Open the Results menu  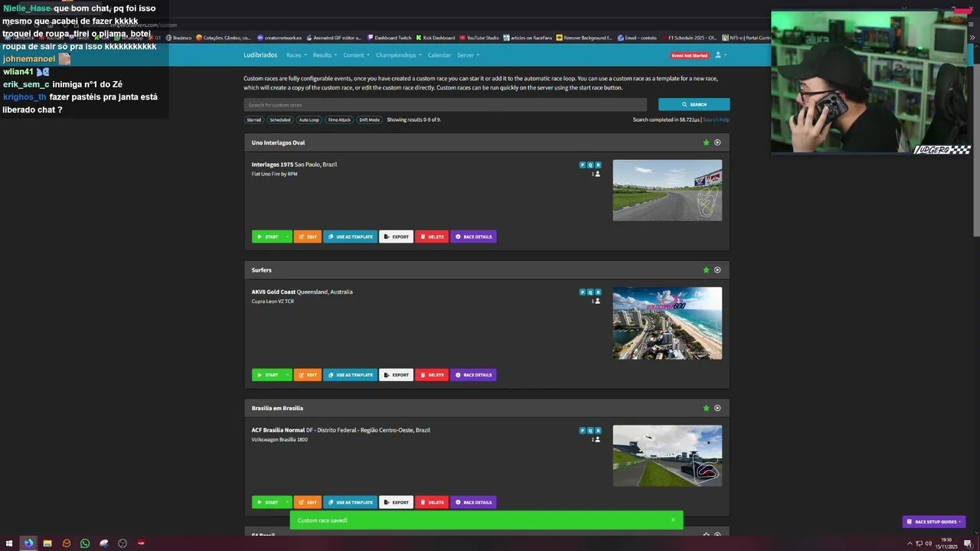pyautogui.click(x=325, y=55)
